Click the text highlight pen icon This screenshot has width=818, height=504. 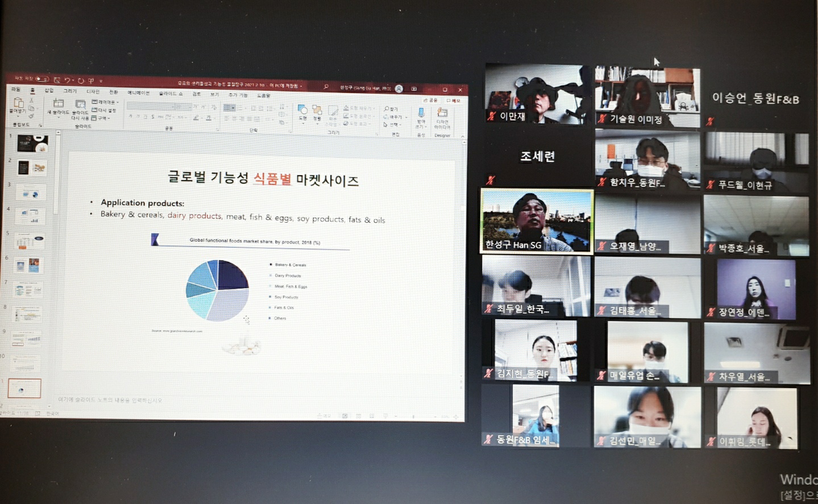click(x=196, y=118)
